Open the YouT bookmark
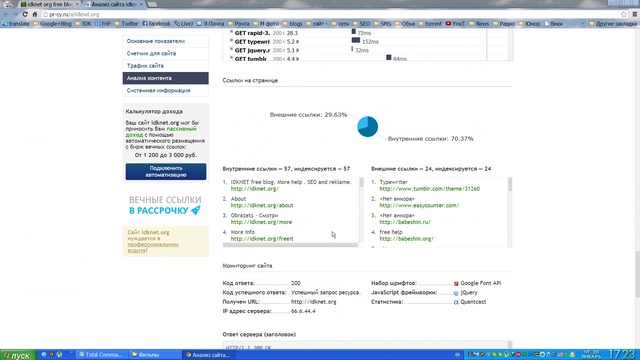The width and height of the screenshot is (640, 360). click(x=455, y=24)
